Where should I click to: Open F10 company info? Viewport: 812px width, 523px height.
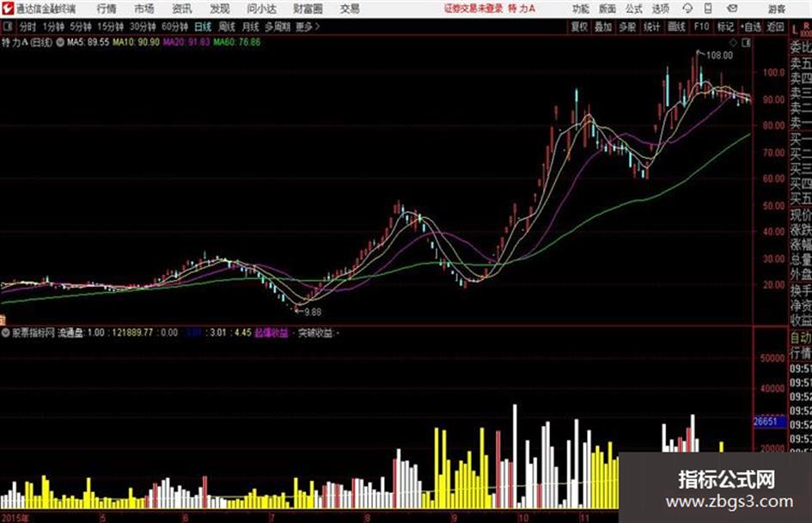701,27
